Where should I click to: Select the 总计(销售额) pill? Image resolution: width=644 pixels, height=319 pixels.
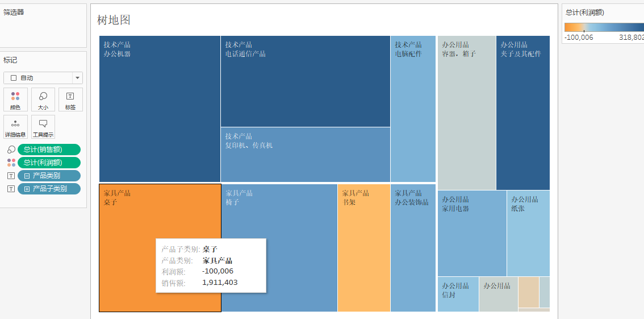click(49, 150)
